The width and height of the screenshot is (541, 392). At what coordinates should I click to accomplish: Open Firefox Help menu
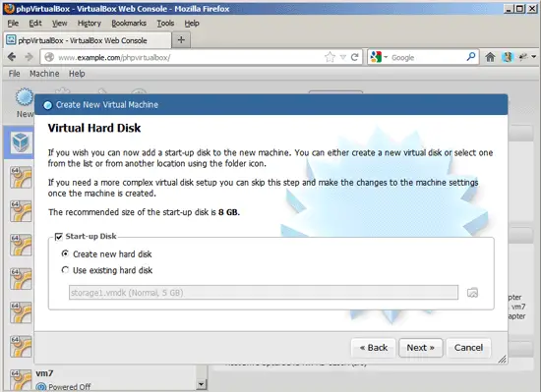tap(192, 23)
